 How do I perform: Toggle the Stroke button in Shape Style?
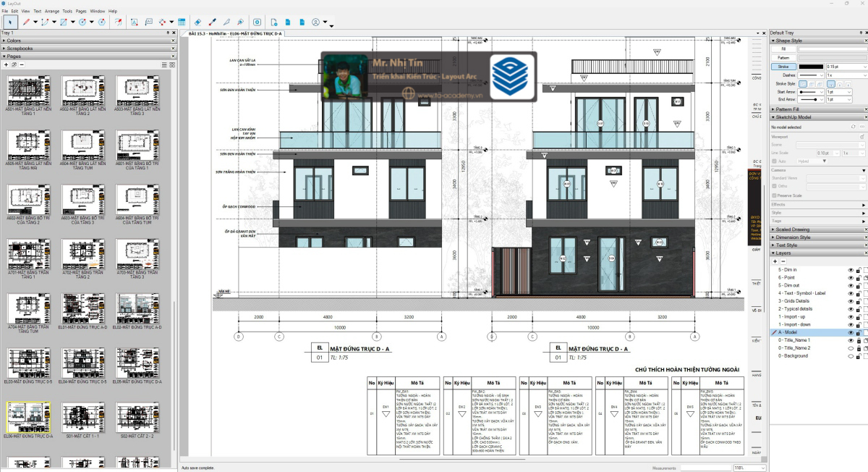pyautogui.click(x=783, y=67)
